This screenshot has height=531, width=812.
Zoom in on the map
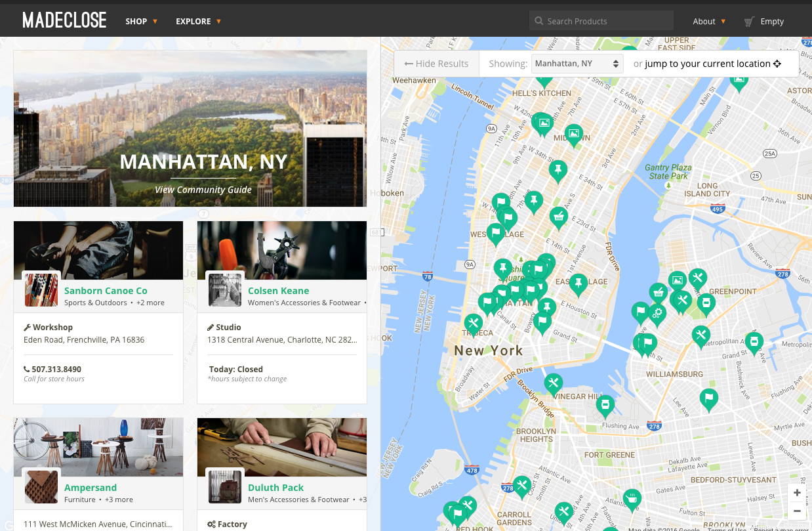[797, 493]
